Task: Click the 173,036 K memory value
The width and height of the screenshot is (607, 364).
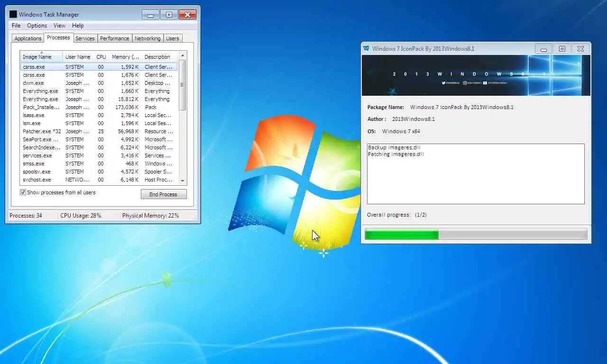Action: 126,107
